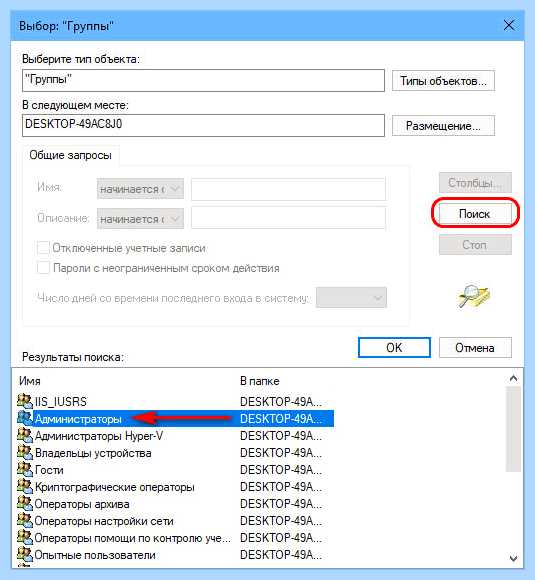The width and height of the screenshot is (535, 580).
Task: Click the group icon beside Опытные пользователи
Action: [x=25, y=554]
